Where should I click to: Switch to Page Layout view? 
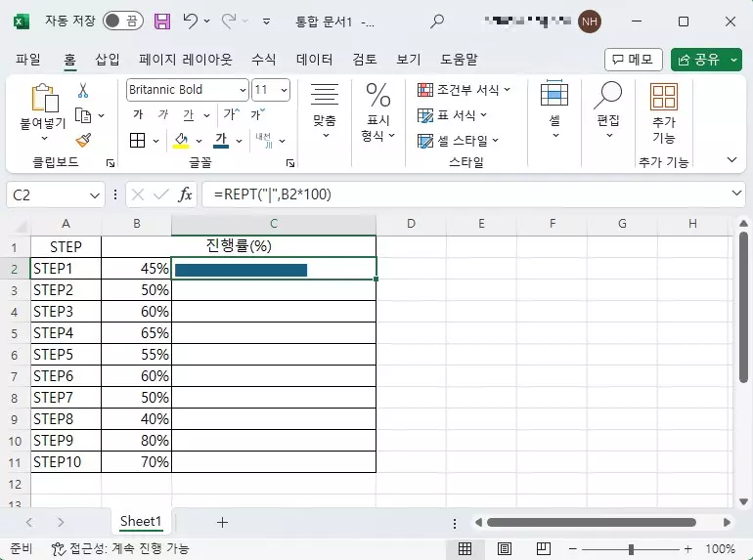[x=505, y=548]
